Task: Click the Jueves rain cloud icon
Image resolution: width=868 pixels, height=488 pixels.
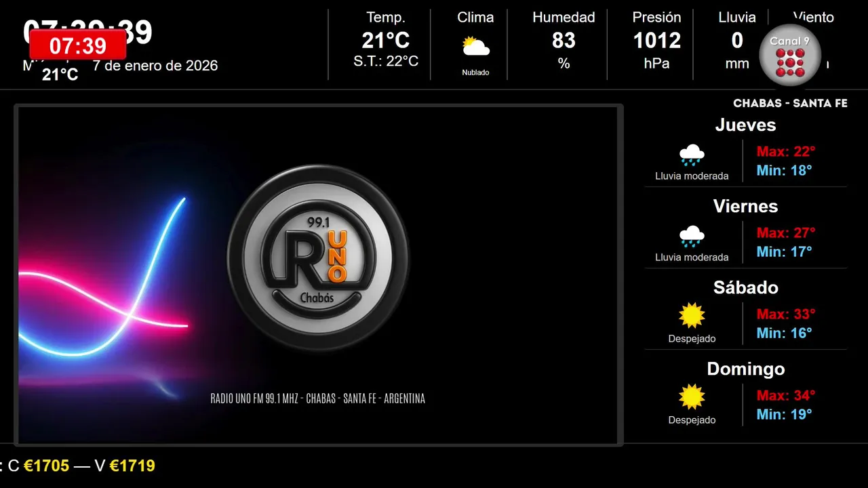Action: [692, 155]
